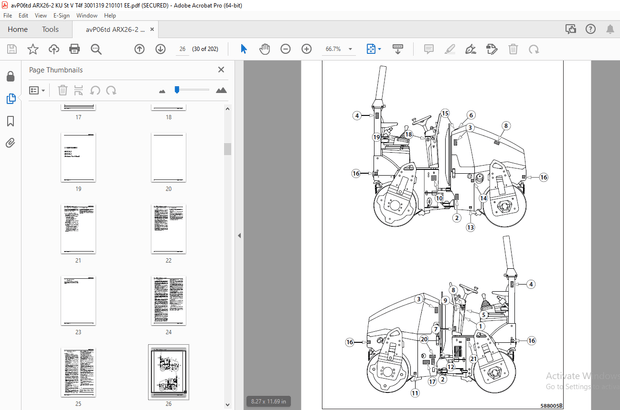Viewport: 620px width, 410px height.
Task: Click the page number input field
Action: [x=182, y=49]
